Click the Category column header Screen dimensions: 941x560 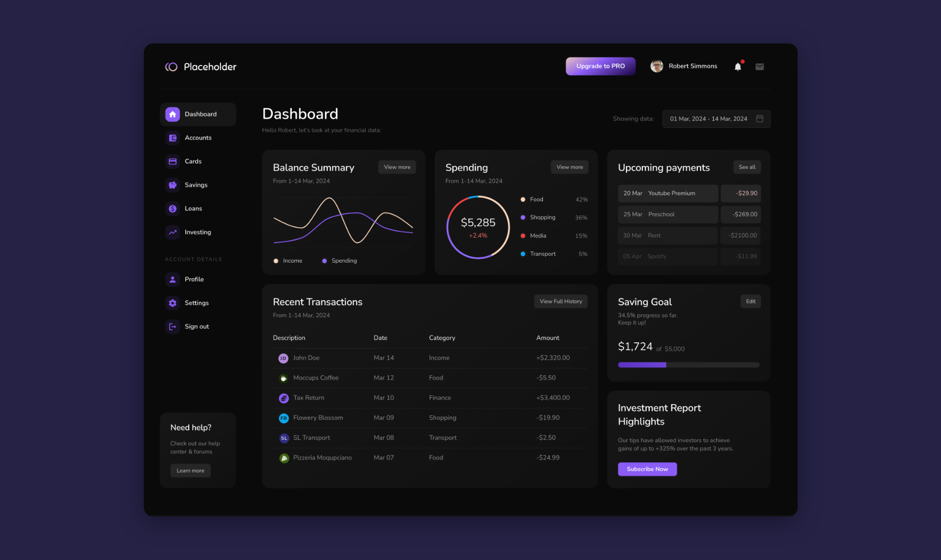point(442,338)
